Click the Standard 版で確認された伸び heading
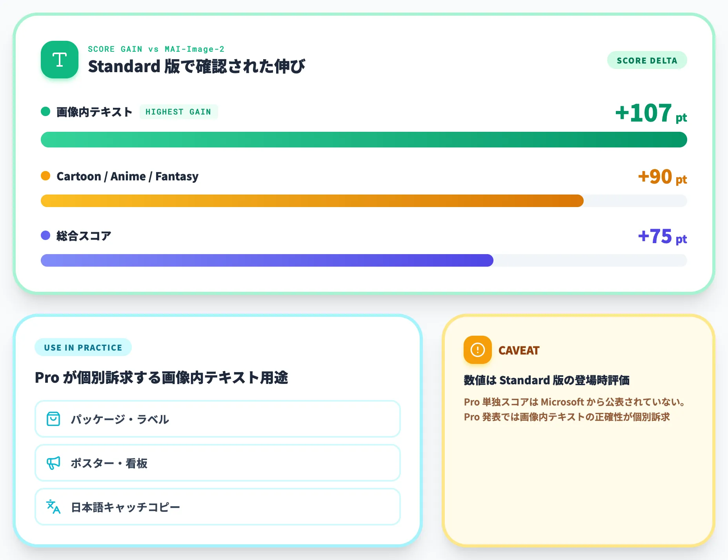Image resolution: width=728 pixels, height=560 pixels. point(197,66)
